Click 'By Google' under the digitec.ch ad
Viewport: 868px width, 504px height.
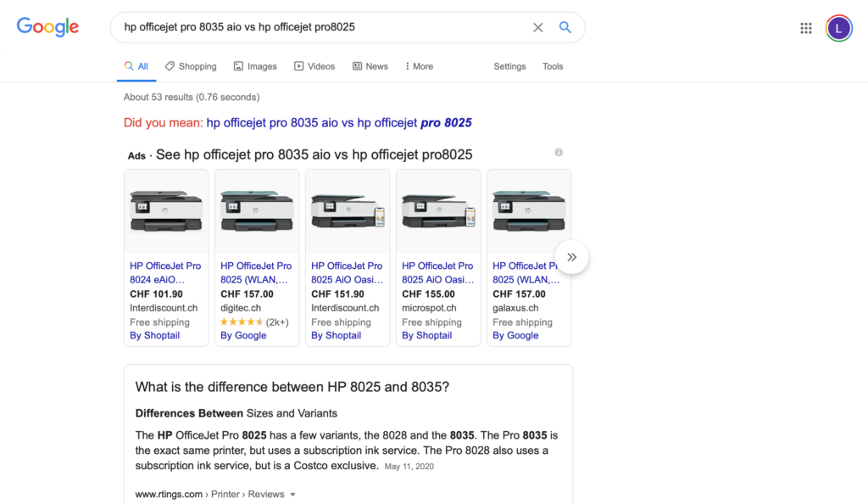pyautogui.click(x=243, y=336)
